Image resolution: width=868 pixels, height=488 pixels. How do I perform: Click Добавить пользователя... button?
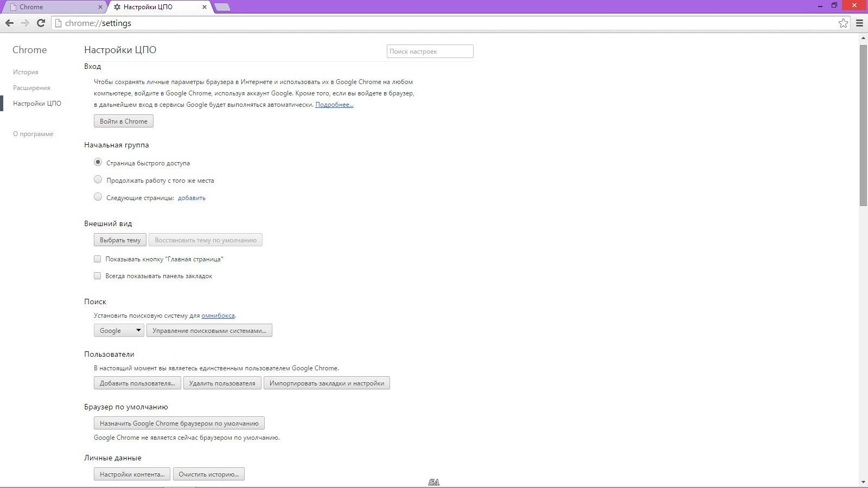137,383
